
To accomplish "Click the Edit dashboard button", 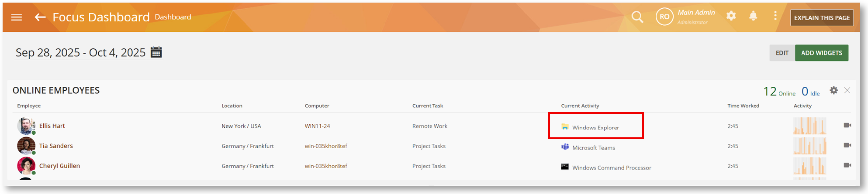I will click(x=782, y=53).
